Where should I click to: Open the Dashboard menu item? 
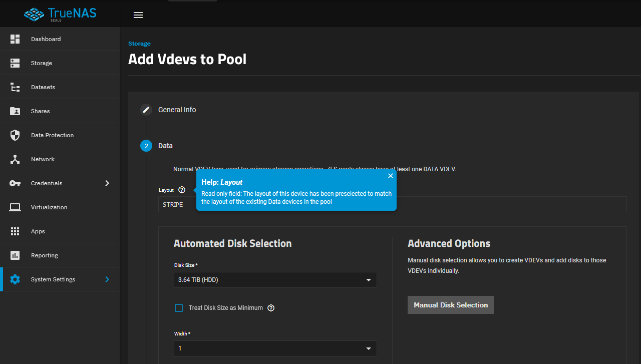coord(60,39)
